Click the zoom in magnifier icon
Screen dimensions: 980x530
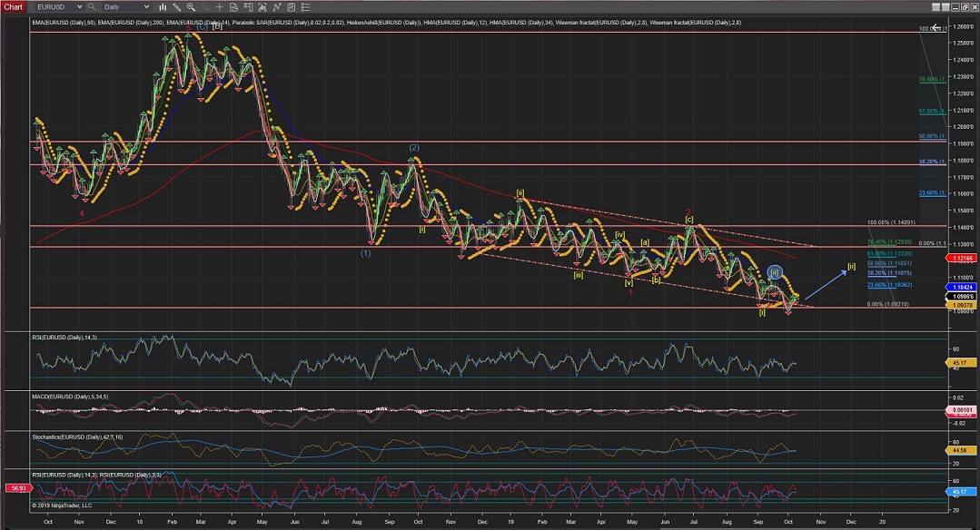tap(191, 7)
